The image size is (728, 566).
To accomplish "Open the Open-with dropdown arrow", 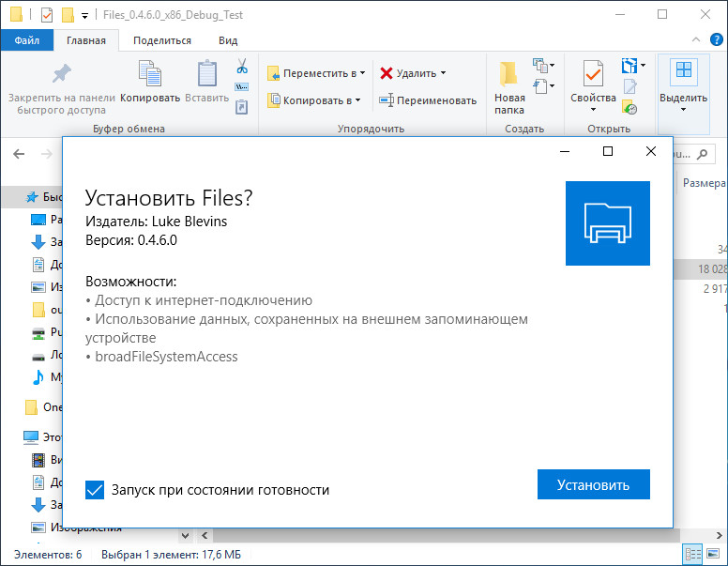I will [x=643, y=66].
